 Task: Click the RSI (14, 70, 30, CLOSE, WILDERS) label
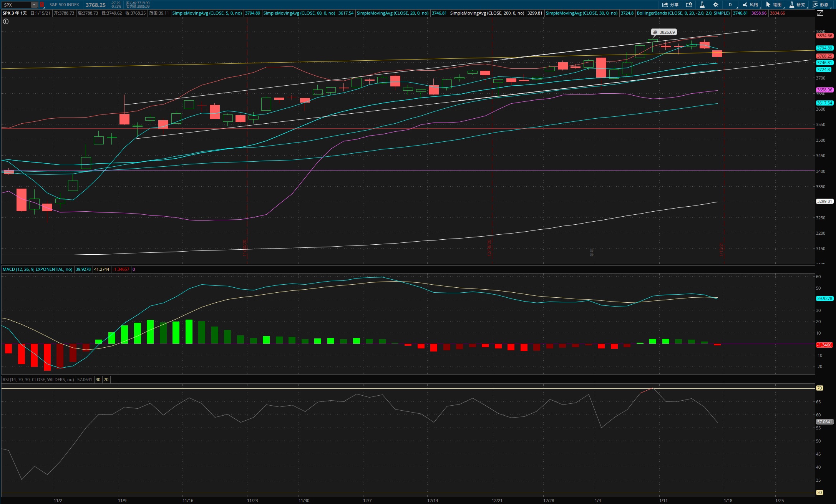coord(38,380)
